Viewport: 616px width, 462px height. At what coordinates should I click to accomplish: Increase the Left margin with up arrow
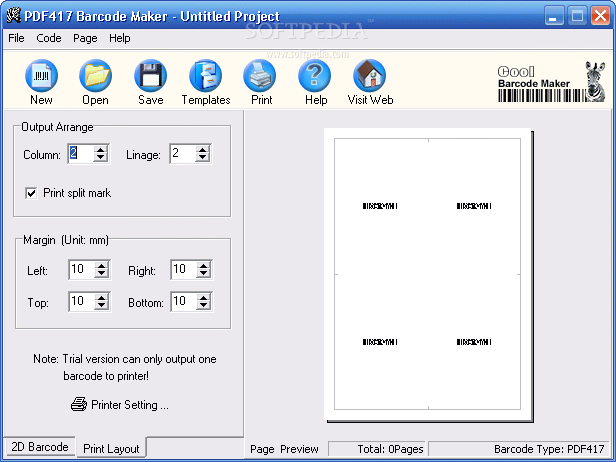pyautogui.click(x=102, y=265)
